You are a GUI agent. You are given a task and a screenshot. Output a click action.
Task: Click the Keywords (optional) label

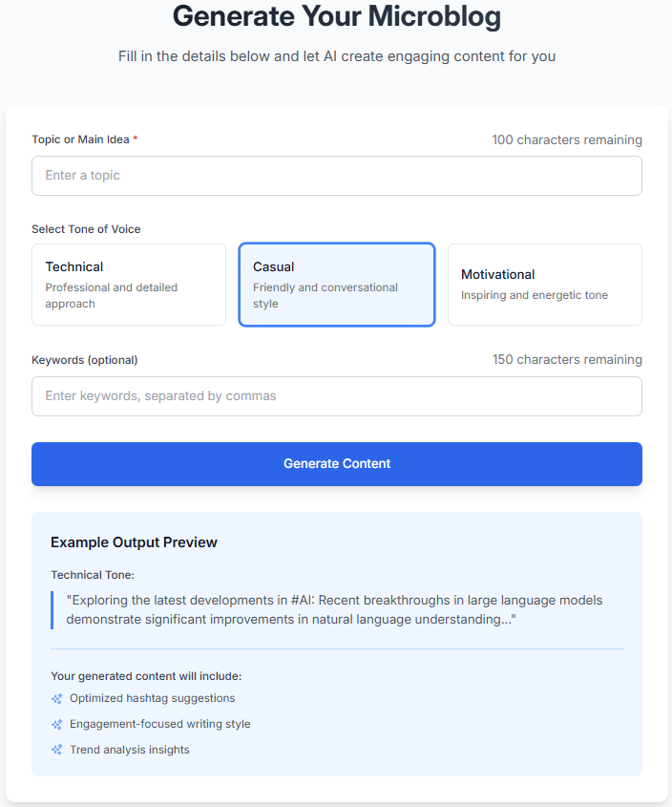pyautogui.click(x=85, y=360)
